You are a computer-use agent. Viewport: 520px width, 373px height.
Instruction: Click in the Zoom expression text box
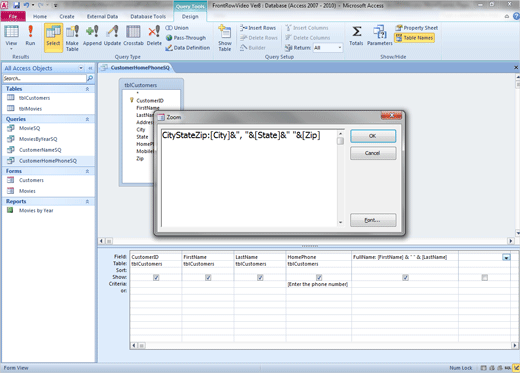tap(249, 178)
